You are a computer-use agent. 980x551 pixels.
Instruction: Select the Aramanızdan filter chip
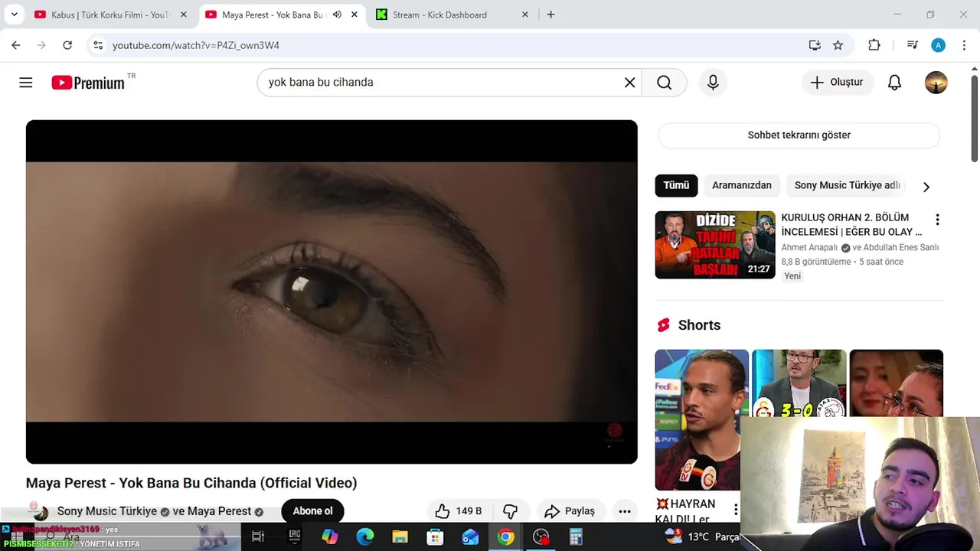(742, 185)
